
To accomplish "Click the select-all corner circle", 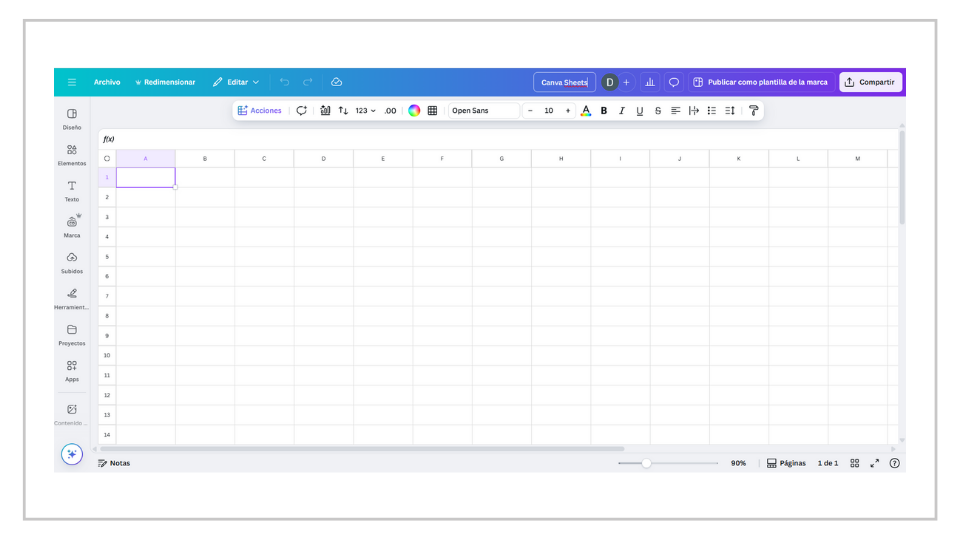I will (x=107, y=159).
